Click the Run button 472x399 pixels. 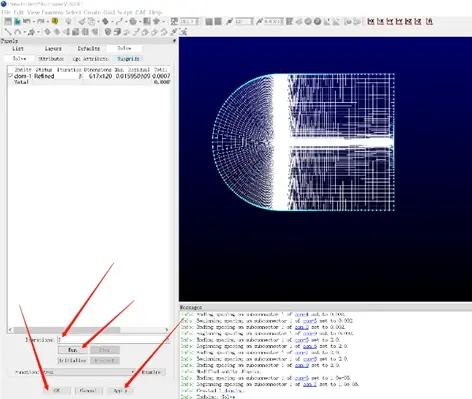(73, 350)
